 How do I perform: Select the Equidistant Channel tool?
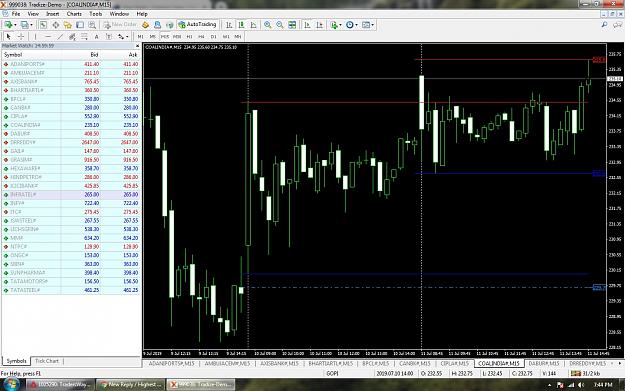72,37
